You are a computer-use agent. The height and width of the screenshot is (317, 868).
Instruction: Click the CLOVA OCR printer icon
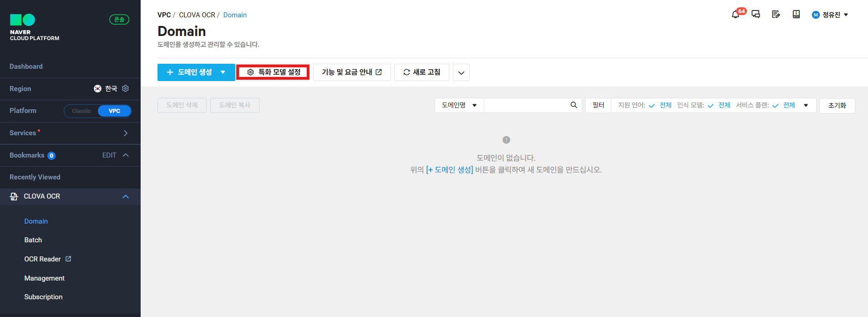[x=14, y=196]
